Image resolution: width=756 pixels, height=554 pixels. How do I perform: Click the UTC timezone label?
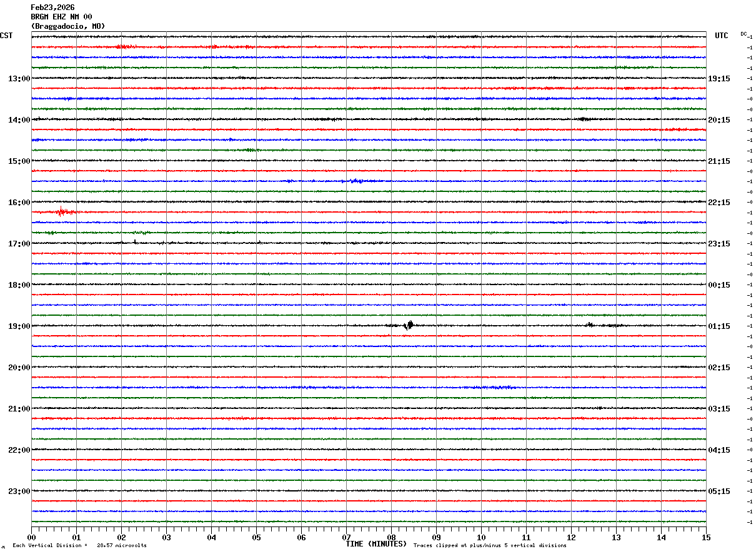tap(722, 36)
